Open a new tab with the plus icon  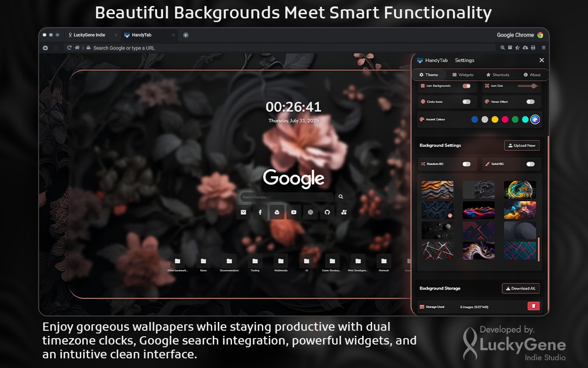186,35
